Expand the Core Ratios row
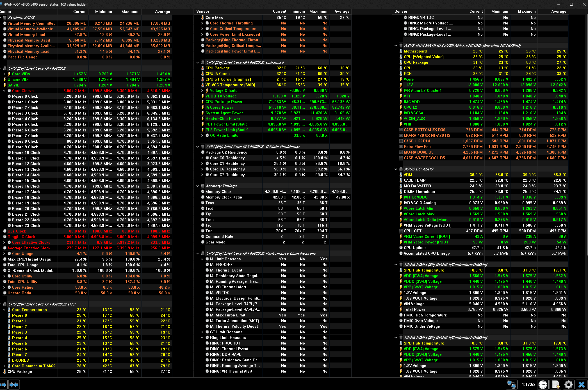588x390 pixels. (4, 287)
